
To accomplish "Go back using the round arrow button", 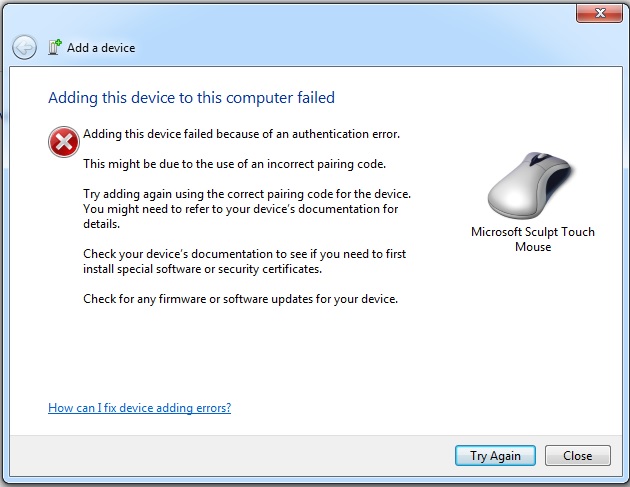I will click(x=24, y=47).
